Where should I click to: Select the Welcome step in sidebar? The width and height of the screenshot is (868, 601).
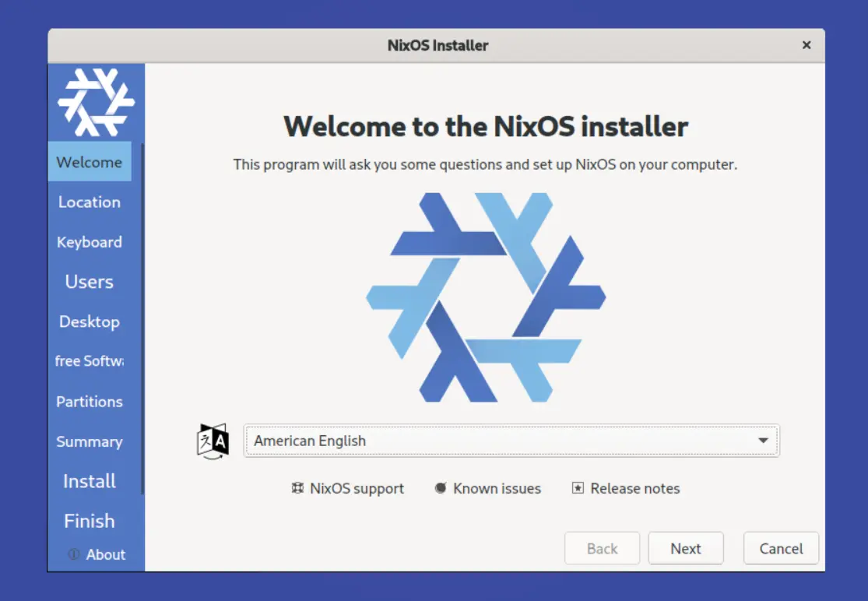pyautogui.click(x=90, y=162)
